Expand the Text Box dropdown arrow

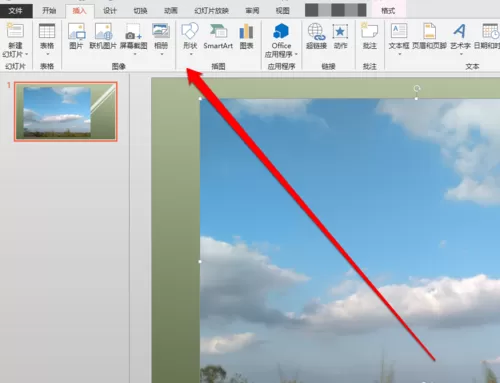[x=399, y=54]
